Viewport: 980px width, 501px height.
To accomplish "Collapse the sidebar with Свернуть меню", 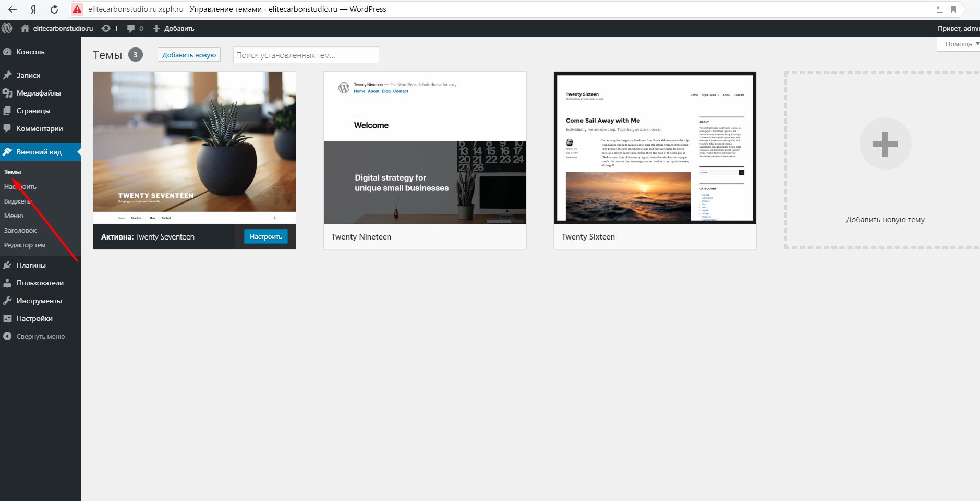I will 40,337.
